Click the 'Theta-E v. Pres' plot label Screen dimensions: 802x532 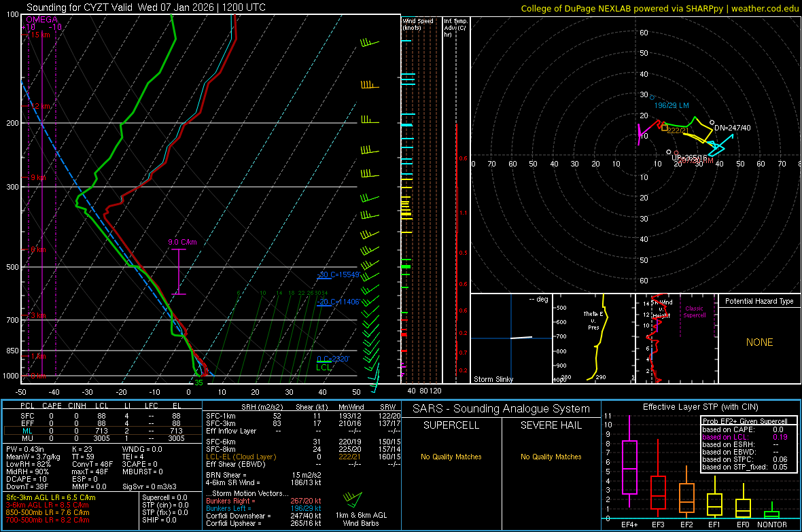[593, 320]
